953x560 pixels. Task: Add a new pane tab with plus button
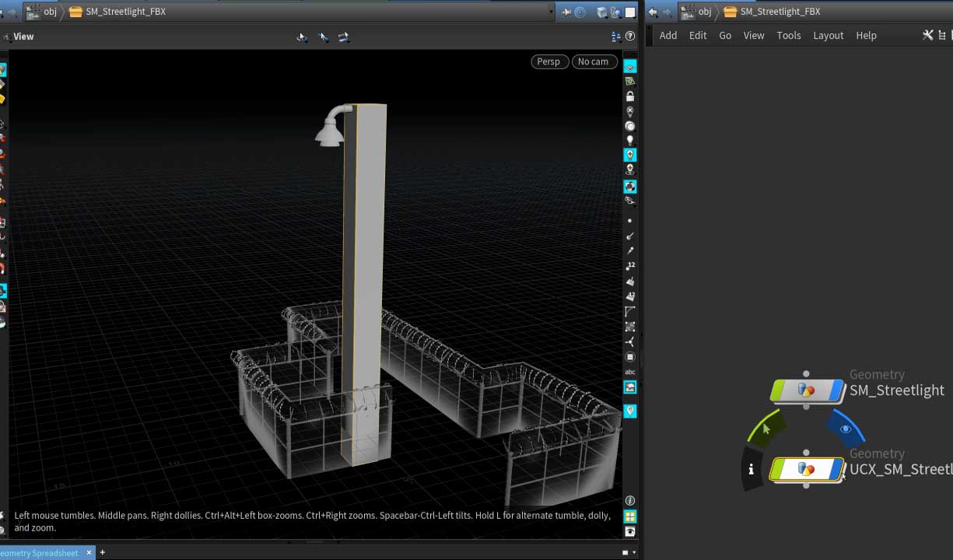click(102, 552)
